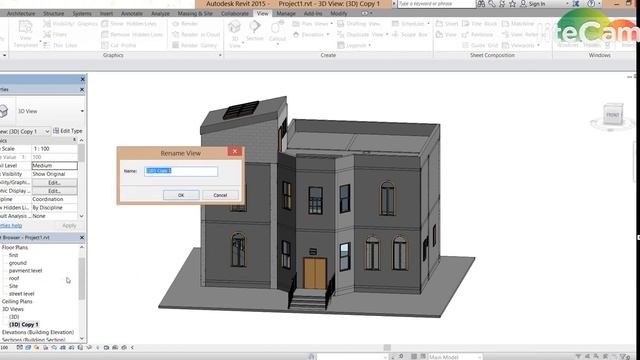Viewport: 640px width, 360px height.
Task: Switch to the Modify ribbon tab
Action: [338, 13]
